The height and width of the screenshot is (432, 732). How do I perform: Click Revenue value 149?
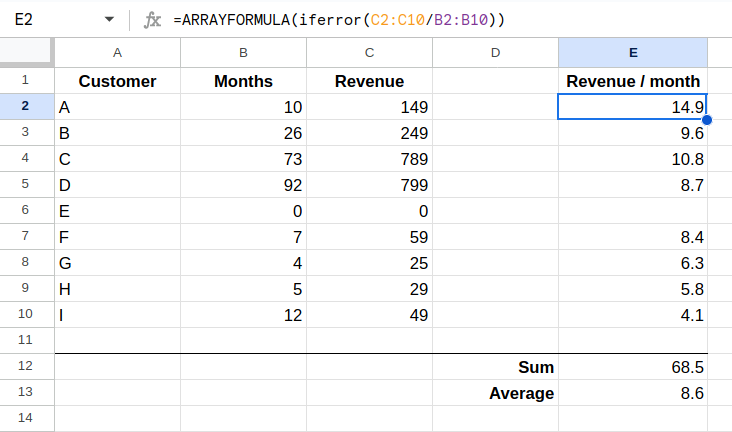coord(370,107)
